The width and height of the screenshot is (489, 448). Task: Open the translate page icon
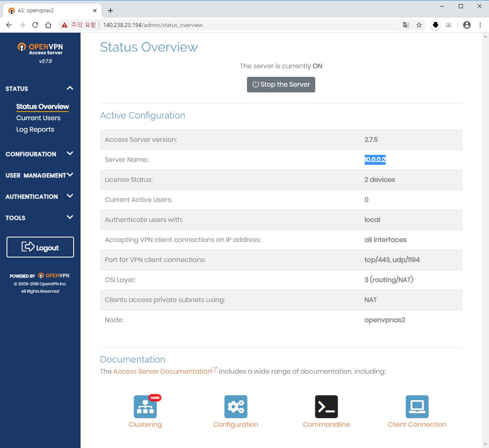coord(406,25)
